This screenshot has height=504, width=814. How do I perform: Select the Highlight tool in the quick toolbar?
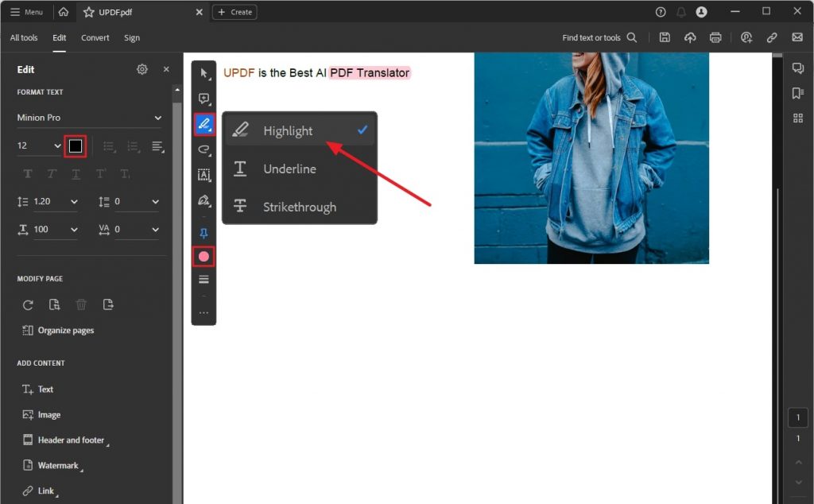pyautogui.click(x=203, y=124)
